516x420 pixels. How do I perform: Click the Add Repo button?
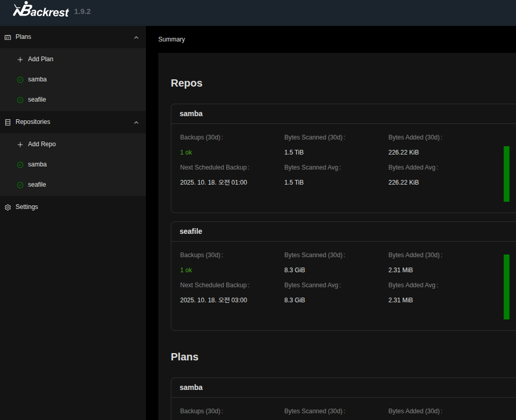coord(42,144)
